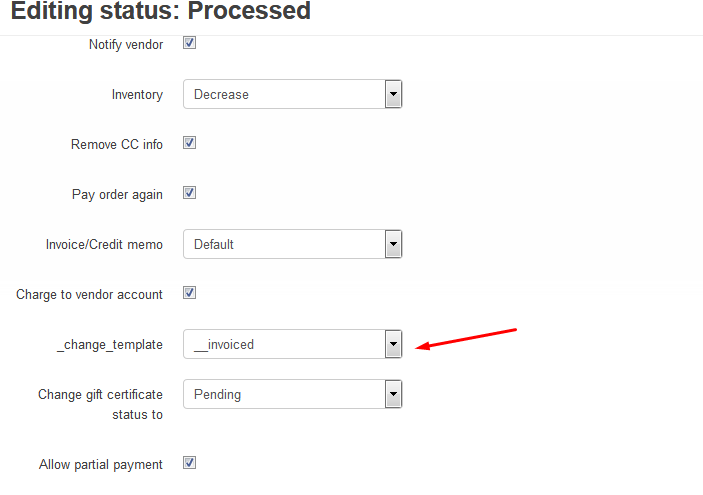Uncheck the Notify vendor checkbox
703x495 pixels.
click(x=189, y=43)
